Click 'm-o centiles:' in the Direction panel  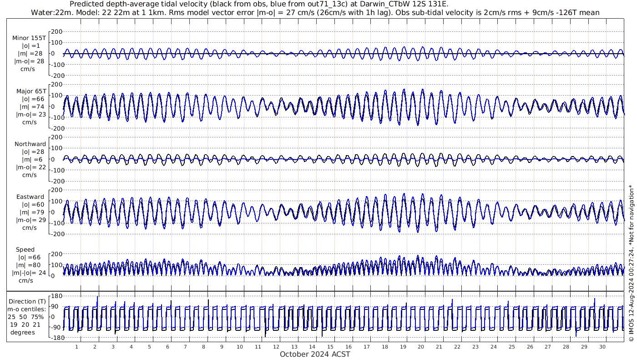(x=28, y=309)
